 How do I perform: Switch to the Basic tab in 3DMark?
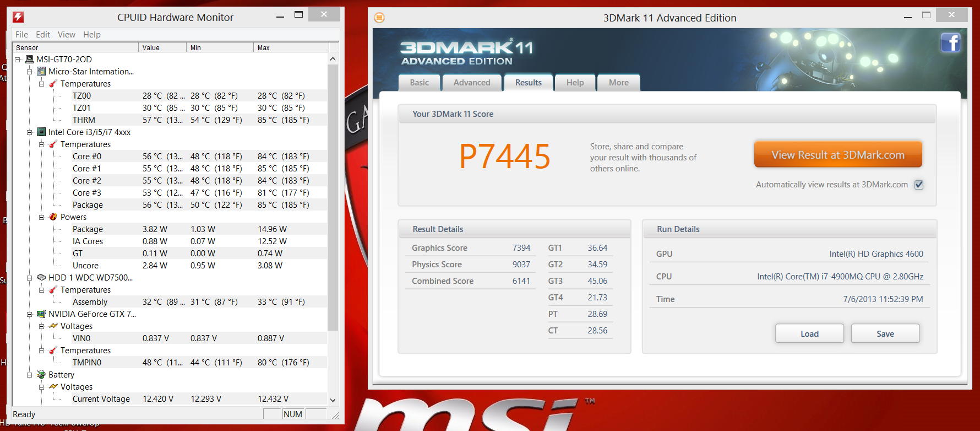(420, 82)
